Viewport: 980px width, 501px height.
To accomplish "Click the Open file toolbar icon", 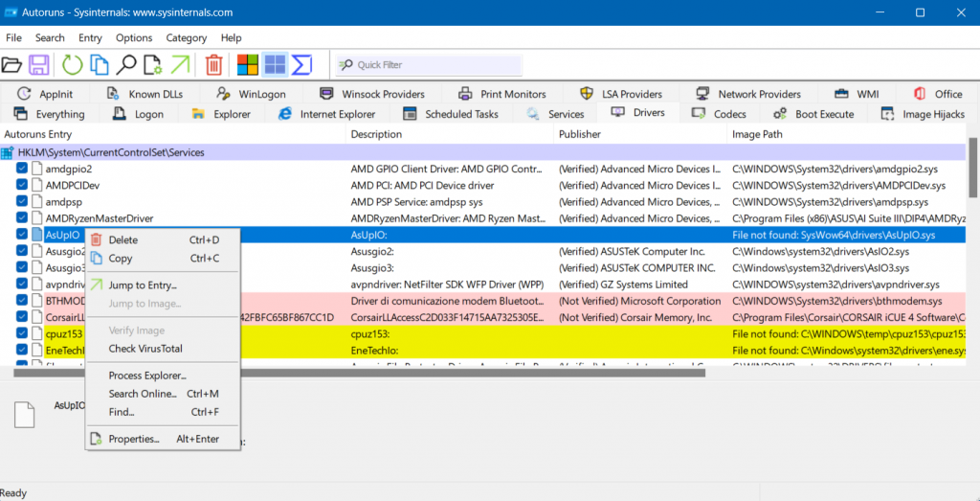I will tap(11, 64).
